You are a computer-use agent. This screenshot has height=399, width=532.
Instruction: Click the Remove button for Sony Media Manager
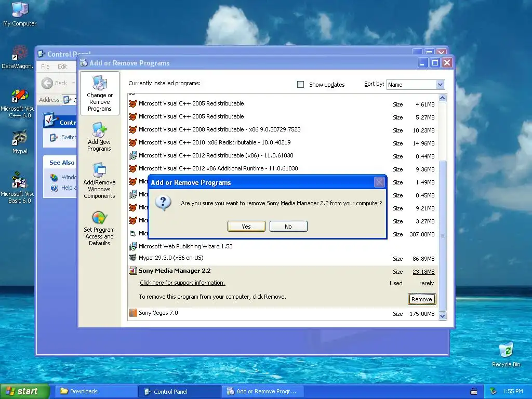422,299
